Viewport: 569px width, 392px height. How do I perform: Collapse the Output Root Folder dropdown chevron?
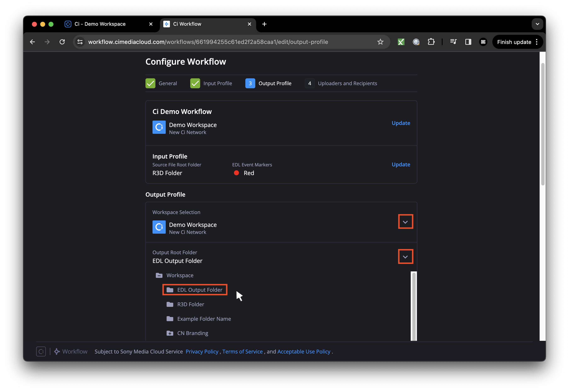click(405, 257)
